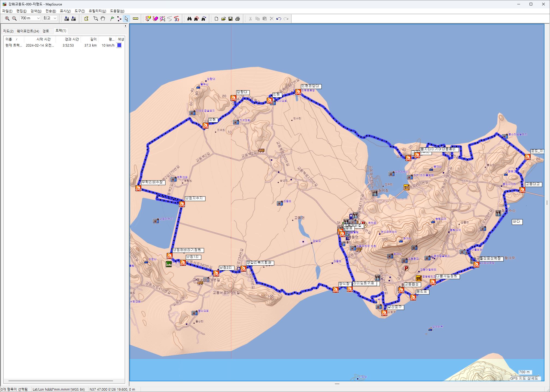Switch to the 지도(2) tab
The width and height of the screenshot is (550, 392).
[x=8, y=31]
